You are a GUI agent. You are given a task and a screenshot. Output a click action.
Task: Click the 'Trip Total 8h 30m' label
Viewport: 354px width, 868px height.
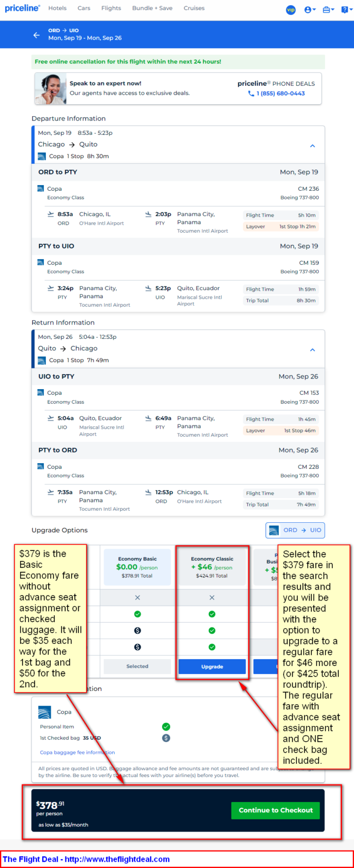pos(281,300)
